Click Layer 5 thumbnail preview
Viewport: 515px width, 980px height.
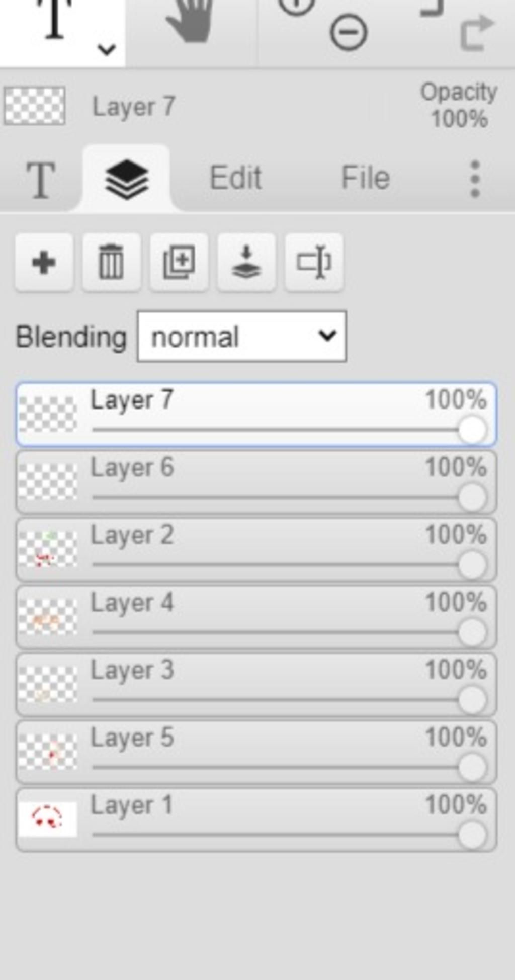click(x=48, y=751)
